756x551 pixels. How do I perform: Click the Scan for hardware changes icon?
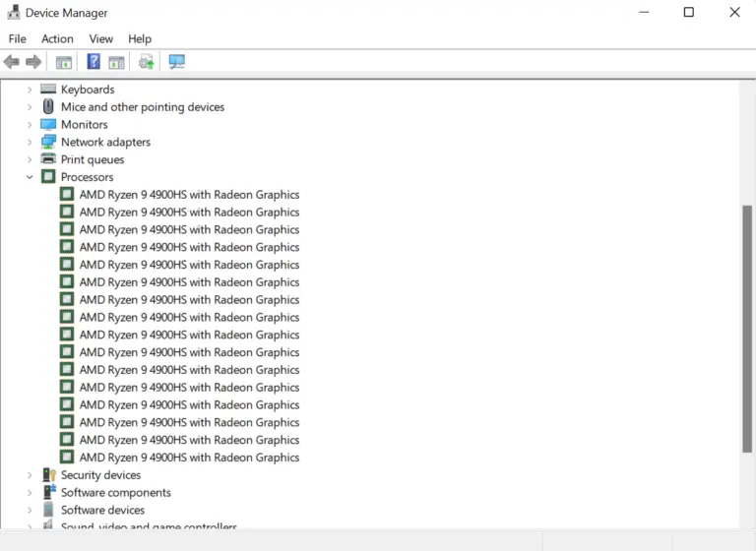pos(177,62)
